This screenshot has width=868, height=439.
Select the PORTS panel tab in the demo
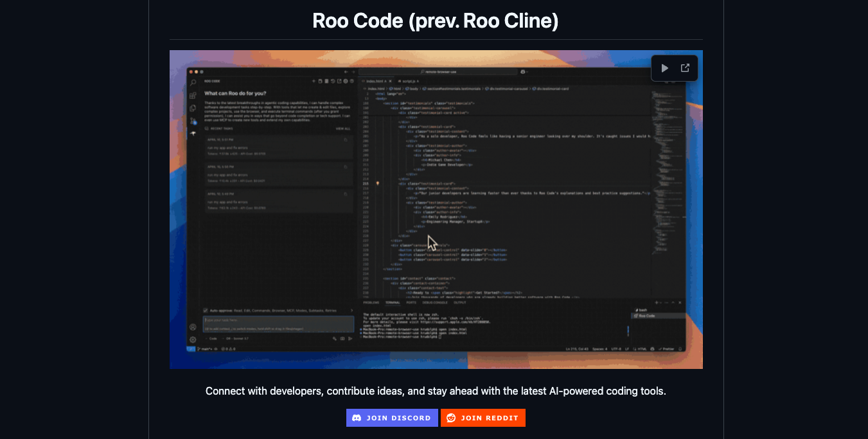coord(411,303)
